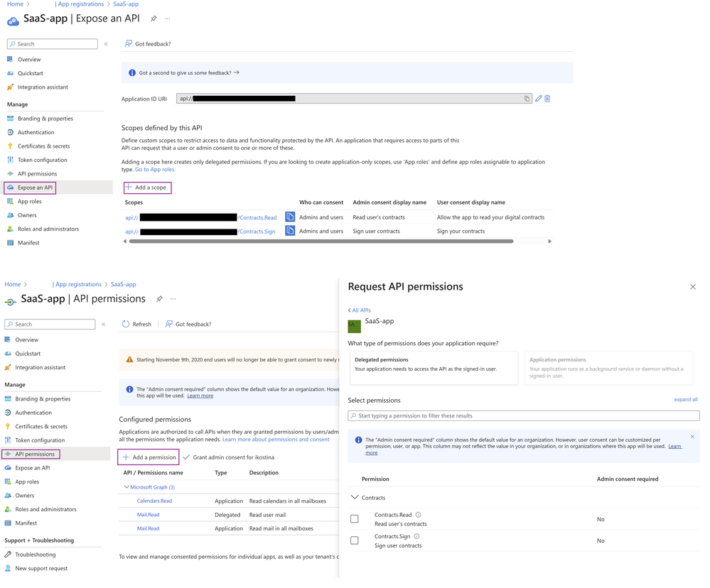Open the ellipsis menu beside Expose an API title
The width and height of the screenshot is (710, 588).
(168, 18)
